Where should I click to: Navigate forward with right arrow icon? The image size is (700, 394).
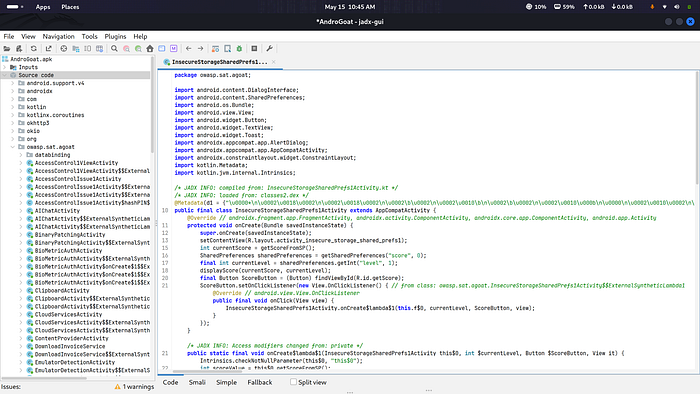point(200,49)
